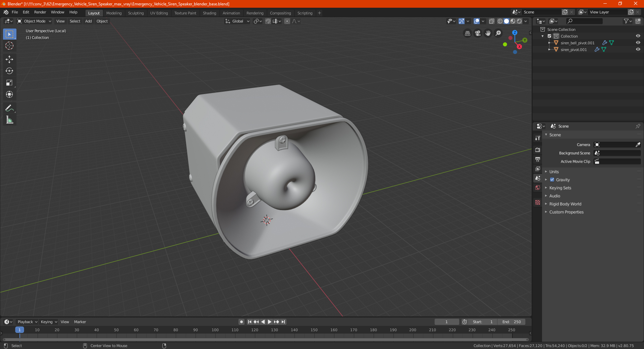Open the Texture properties tab

click(538, 202)
